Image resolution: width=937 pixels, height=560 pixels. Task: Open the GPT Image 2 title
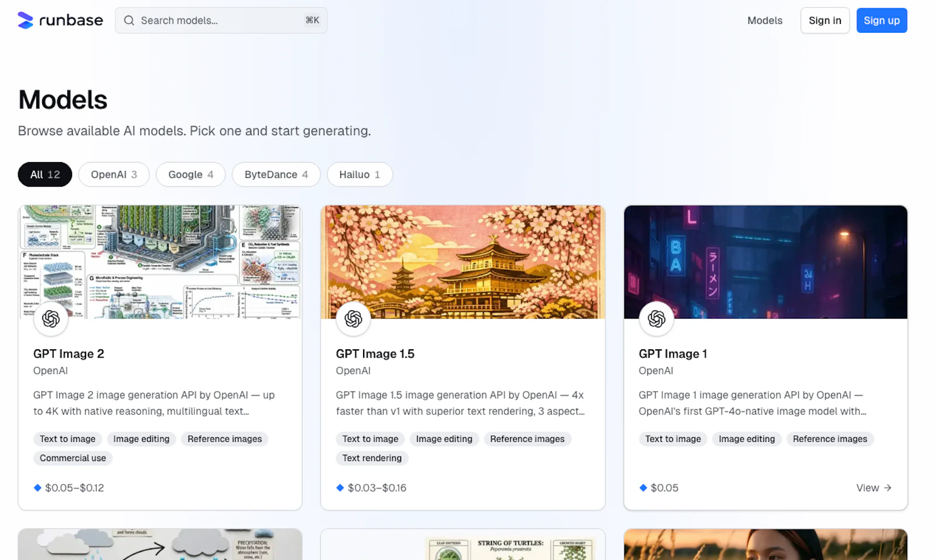pos(69,354)
